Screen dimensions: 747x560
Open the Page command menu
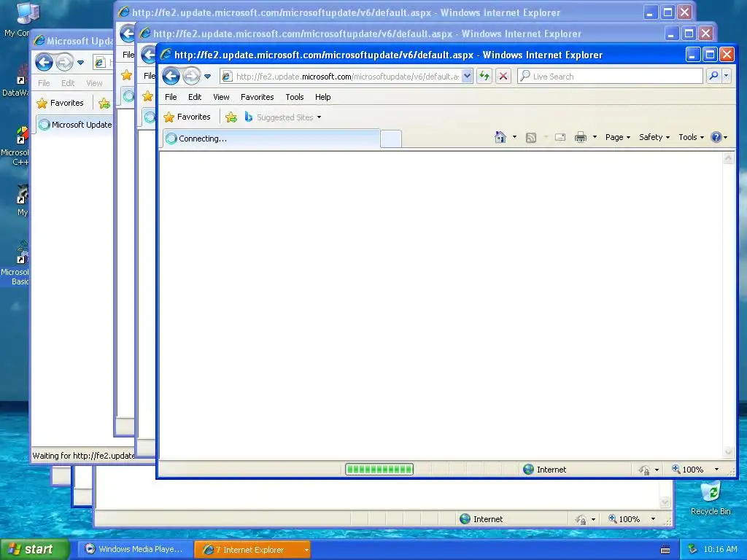(x=617, y=137)
